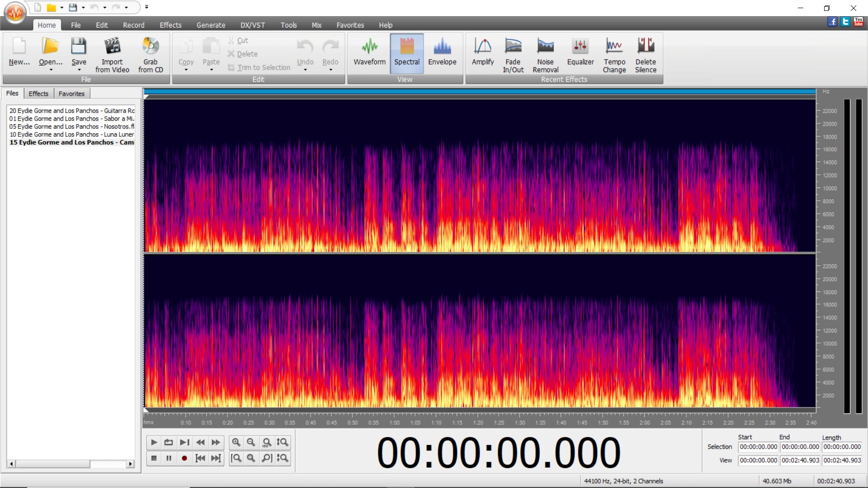Open Fade In/Out effect
Viewport: 868px width, 488px height.
513,54
